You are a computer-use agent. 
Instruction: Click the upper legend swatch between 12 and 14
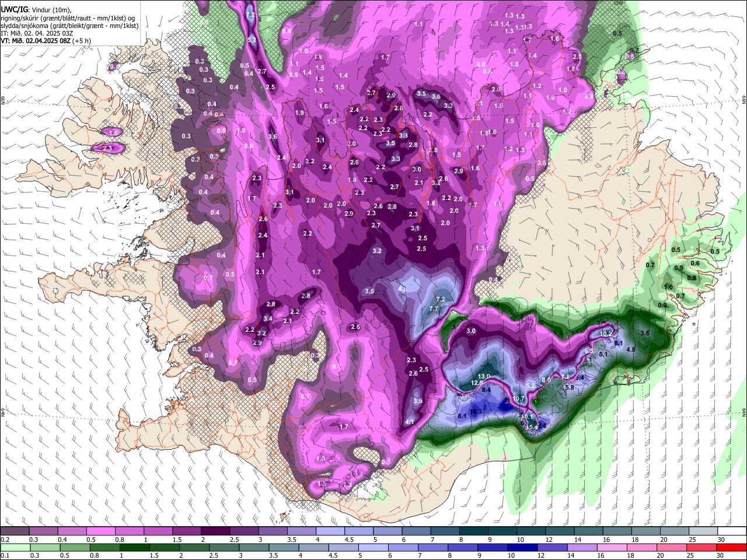[560, 531]
